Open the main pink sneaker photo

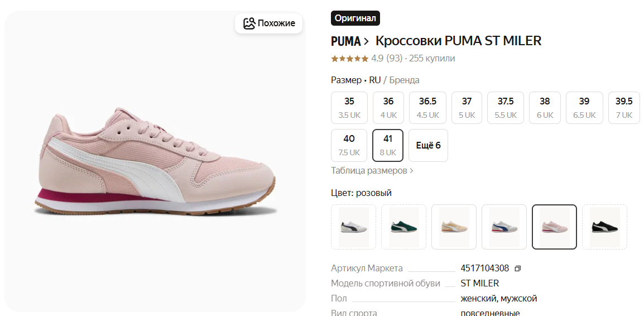click(x=155, y=162)
